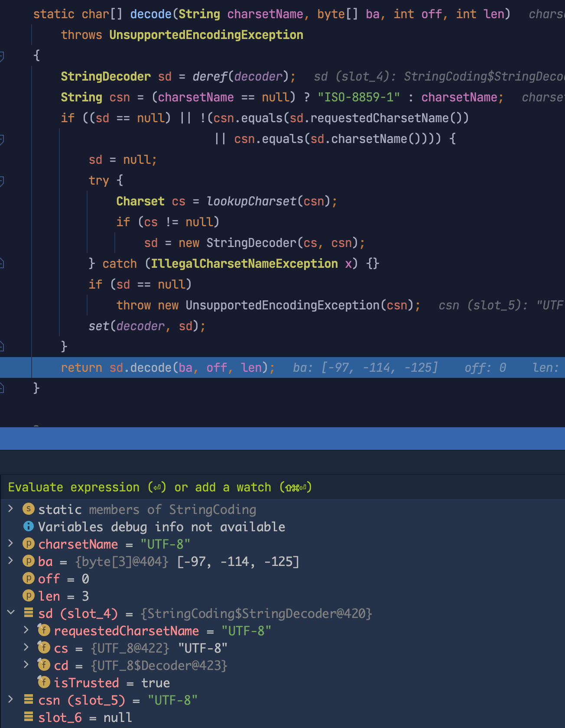Expand the csn (slot_5) variable
Viewport: 565px width, 728px height.
[x=11, y=699]
